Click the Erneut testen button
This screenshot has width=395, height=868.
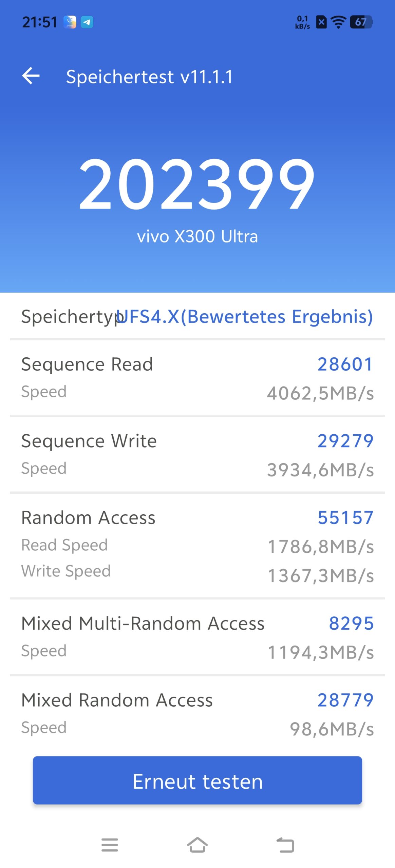pyautogui.click(x=197, y=780)
